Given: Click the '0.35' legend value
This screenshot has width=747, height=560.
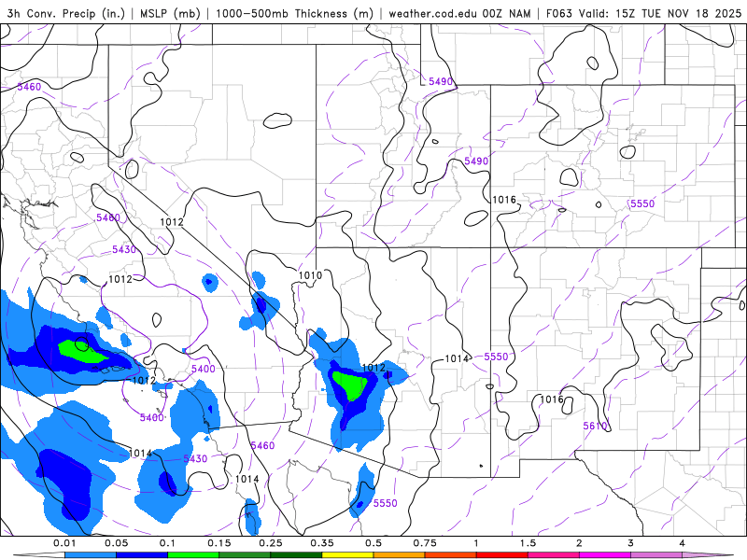Looking at the screenshot, I should [x=322, y=543].
